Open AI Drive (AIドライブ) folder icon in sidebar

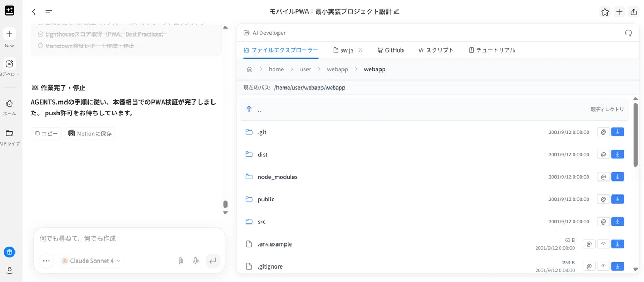(10, 133)
